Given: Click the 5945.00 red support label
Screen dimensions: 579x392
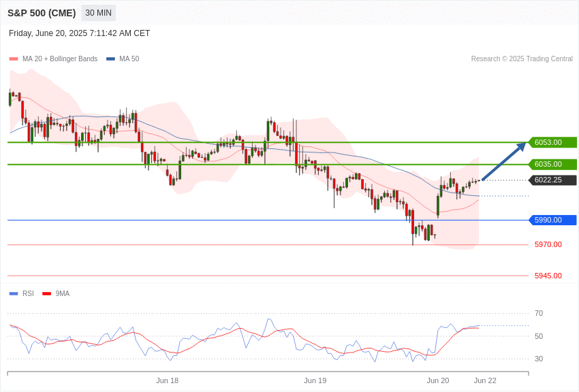Looking at the screenshot, I should (548, 276).
